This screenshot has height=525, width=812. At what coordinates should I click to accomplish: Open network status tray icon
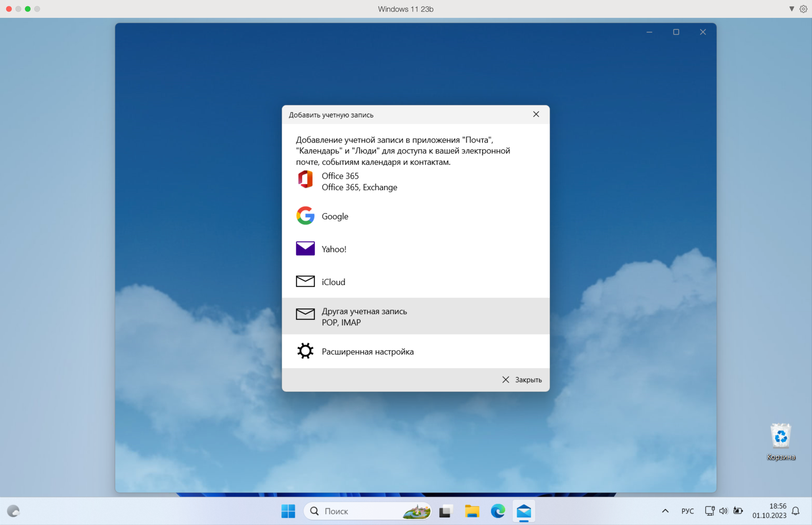pyautogui.click(x=710, y=511)
